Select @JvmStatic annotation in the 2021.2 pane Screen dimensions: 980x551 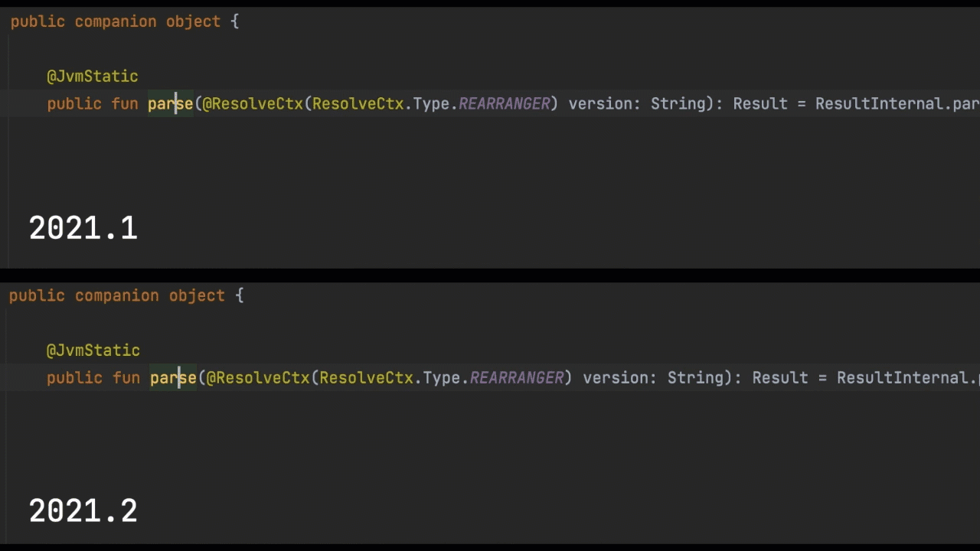[93, 350]
